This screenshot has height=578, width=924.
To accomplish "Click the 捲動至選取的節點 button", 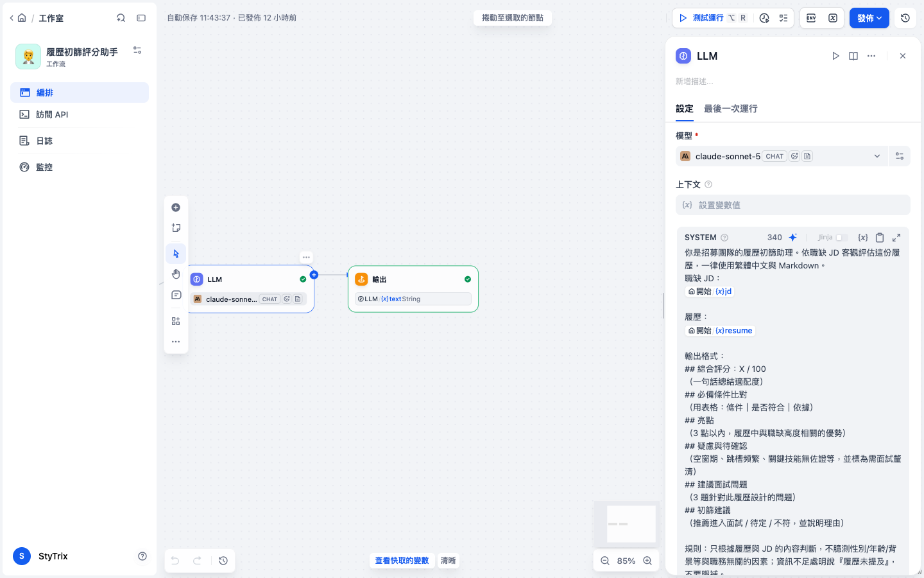I will pos(513,18).
